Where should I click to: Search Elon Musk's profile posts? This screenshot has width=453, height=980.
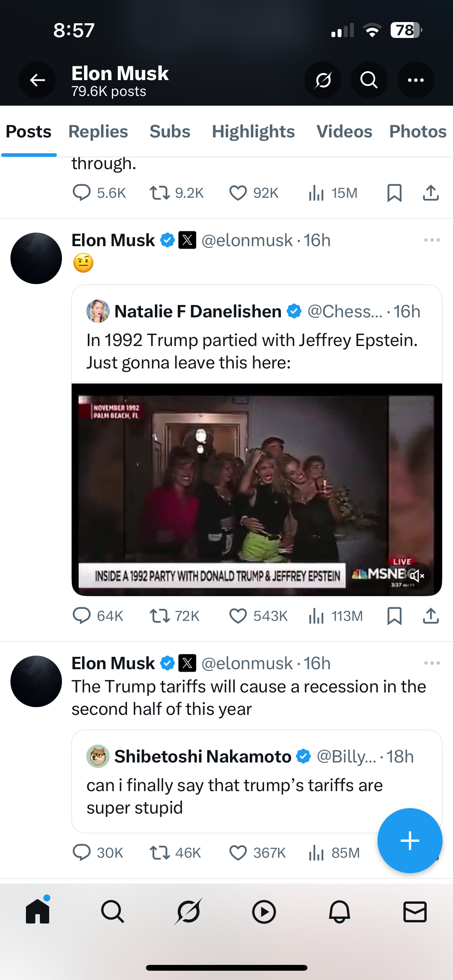(369, 80)
